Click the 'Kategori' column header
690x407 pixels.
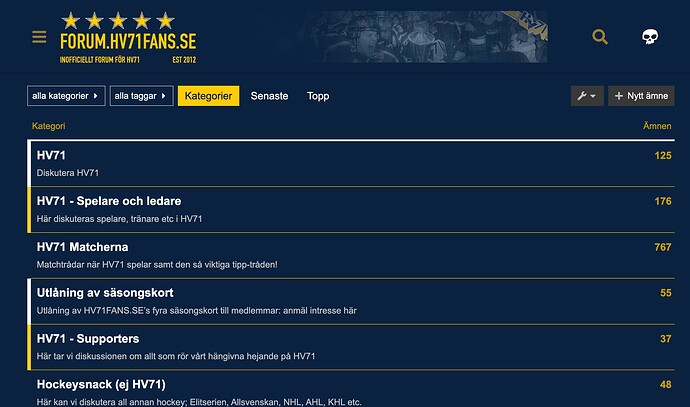[48, 126]
